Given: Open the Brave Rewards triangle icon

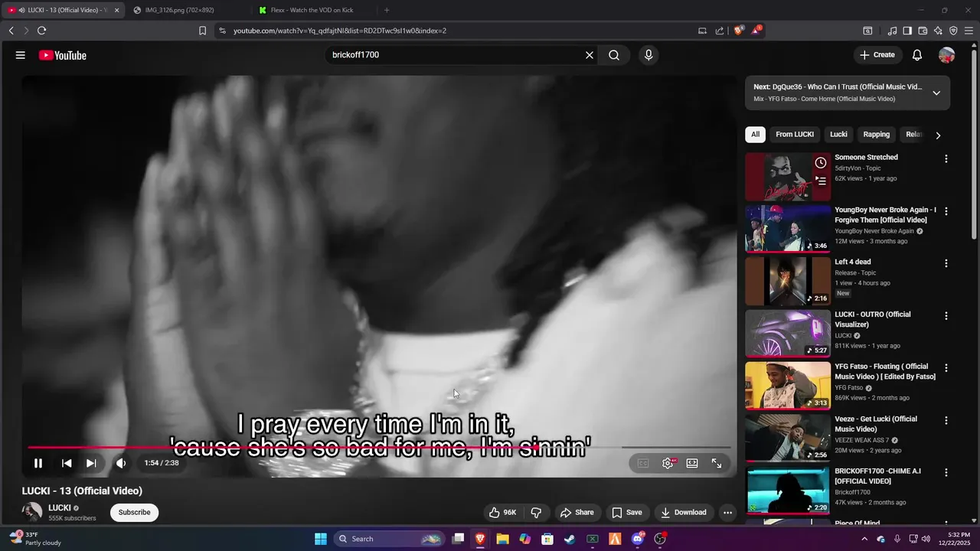Looking at the screenshot, I should [x=756, y=31].
